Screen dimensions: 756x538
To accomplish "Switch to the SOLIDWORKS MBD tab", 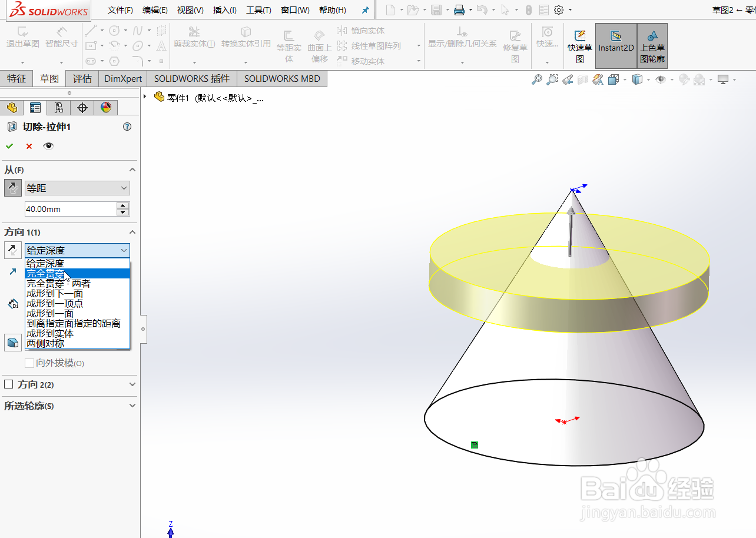I will click(282, 79).
